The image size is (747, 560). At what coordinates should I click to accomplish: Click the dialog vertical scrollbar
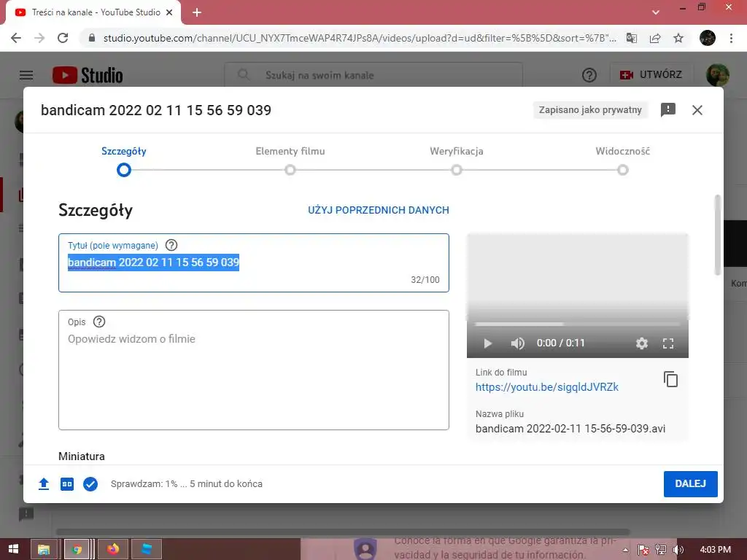(x=718, y=235)
